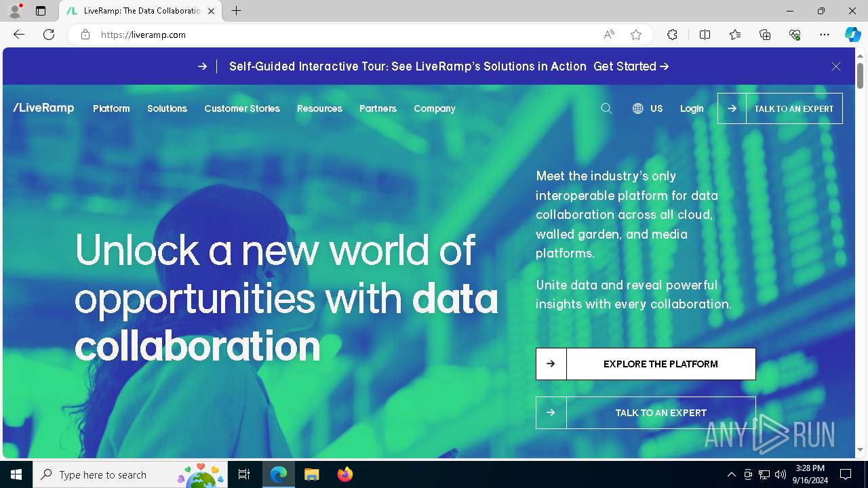Click the Edge taskbar icon
The image size is (868, 488).
(279, 474)
